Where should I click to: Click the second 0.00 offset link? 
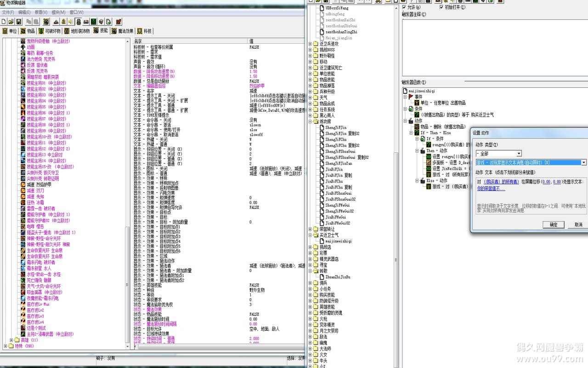[x=557, y=182]
